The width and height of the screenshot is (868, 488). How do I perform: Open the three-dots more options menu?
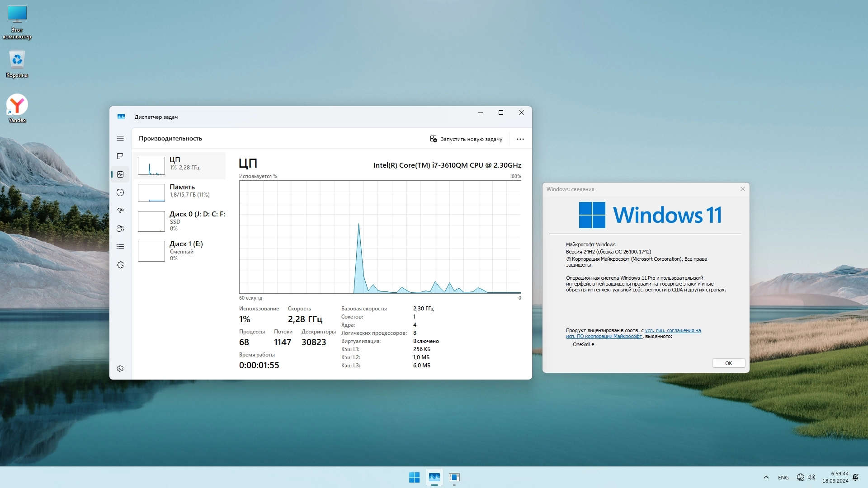(520, 139)
